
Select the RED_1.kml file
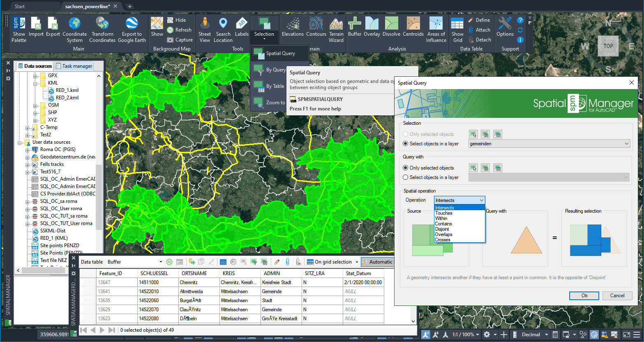(67, 90)
